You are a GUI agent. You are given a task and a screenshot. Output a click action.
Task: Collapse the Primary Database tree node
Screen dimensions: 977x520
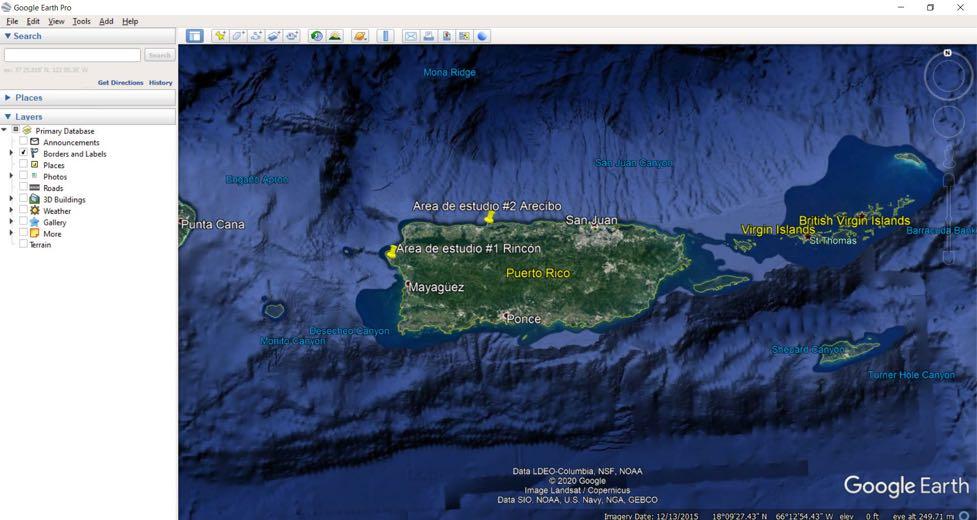[4, 130]
